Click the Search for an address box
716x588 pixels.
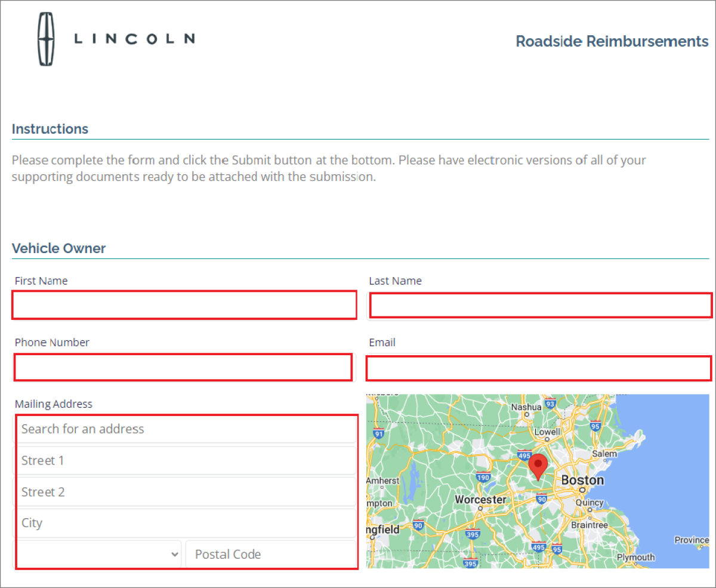click(186, 429)
